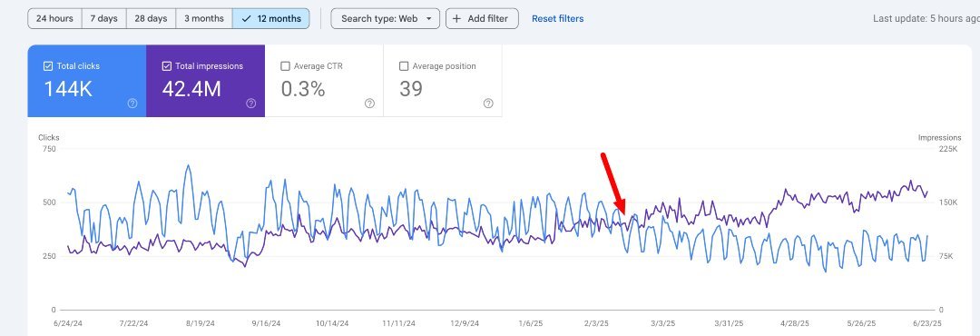Open help icon on Total clicks card
Viewport: 980px width, 336px height.
(x=132, y=104)
